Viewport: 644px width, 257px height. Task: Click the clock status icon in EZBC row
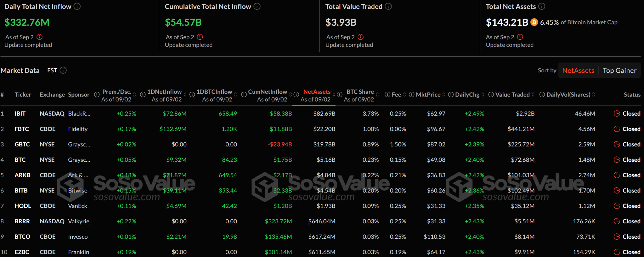click(617, 252)
